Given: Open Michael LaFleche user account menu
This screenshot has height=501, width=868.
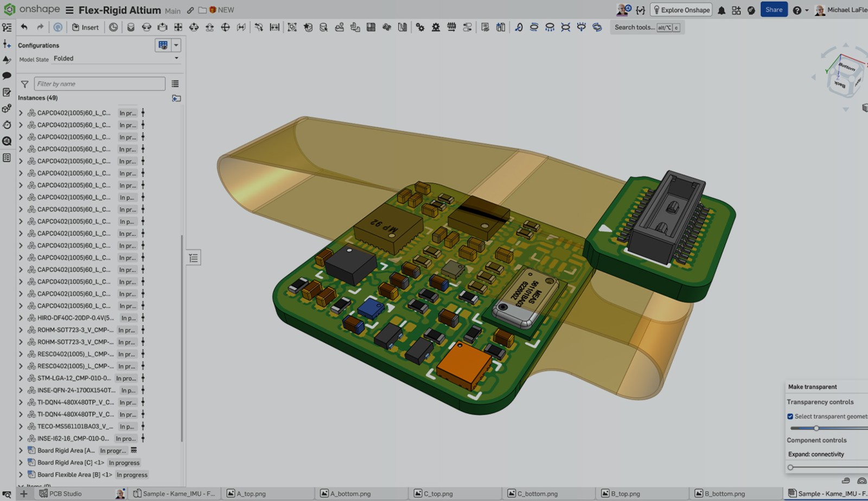Looking at the screenshot, I should [x=841, y=10].
